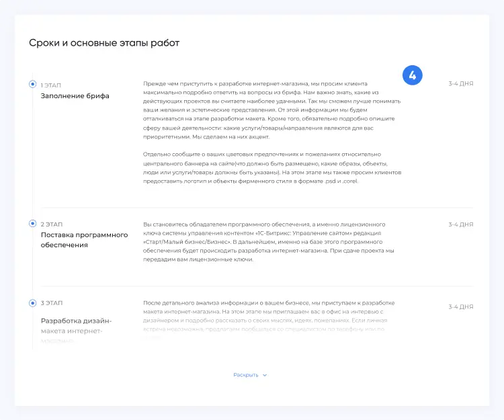Select the "Поставка программного обеспечения" stage title
The width and height of the screenshot is (504, 420).
[x=84, y=240]
